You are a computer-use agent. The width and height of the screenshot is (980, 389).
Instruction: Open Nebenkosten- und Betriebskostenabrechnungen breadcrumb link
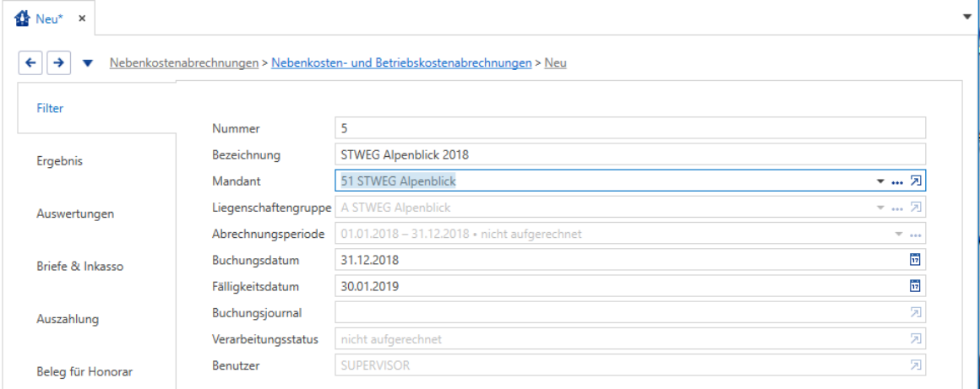tap(401, 62)
